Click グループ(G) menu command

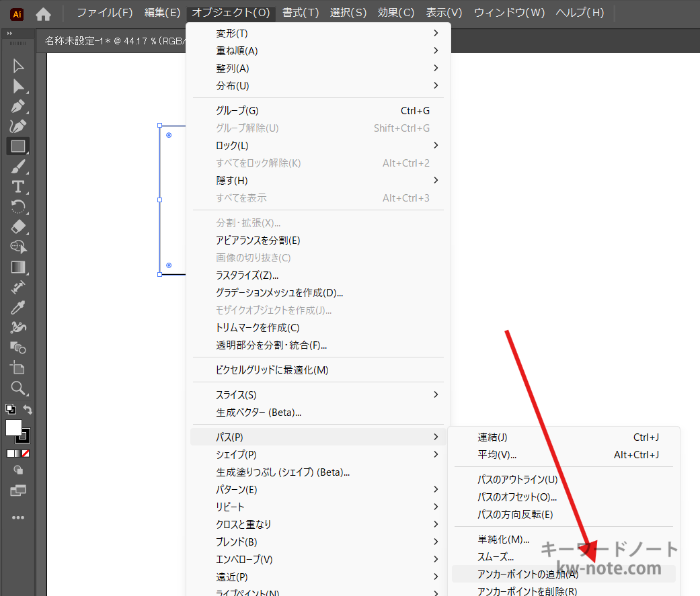[237, 110]
